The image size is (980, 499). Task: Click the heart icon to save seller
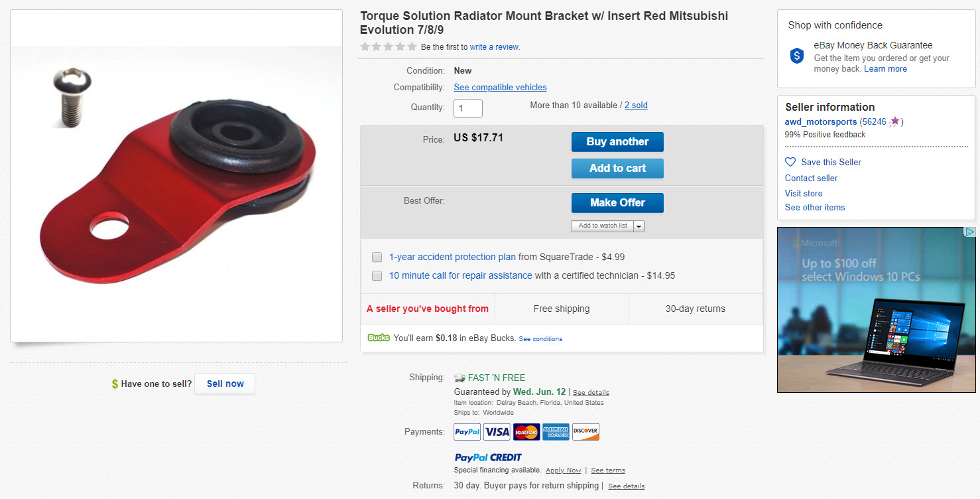(x=790, y=162)
